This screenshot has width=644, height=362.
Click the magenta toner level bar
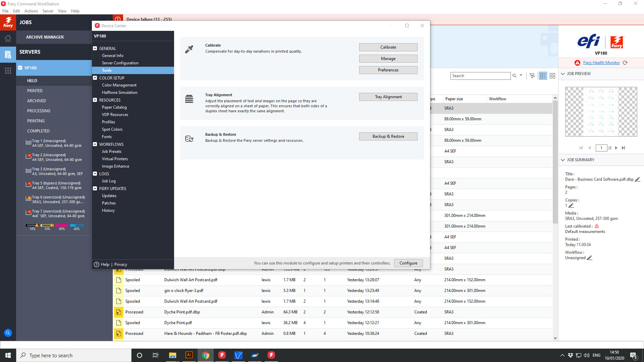coord(62,225)
